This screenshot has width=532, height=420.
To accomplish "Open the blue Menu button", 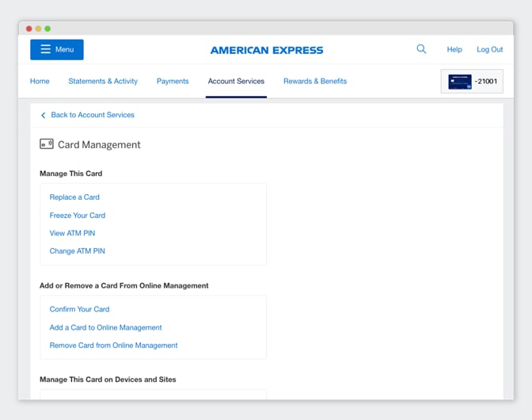I will [x=57, y=50].
